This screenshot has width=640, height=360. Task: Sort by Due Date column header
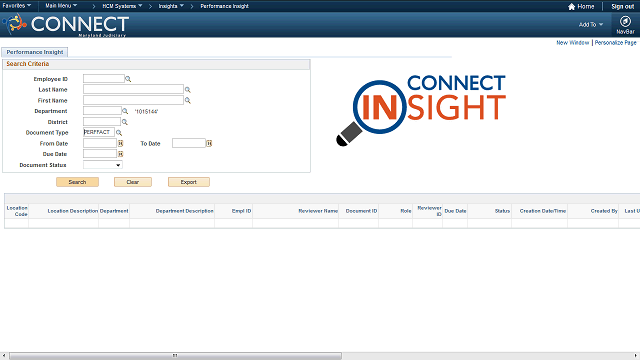click(455, 211)
